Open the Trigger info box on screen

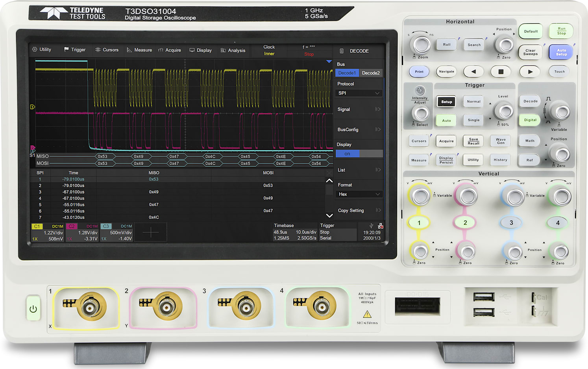coord(338,232)
